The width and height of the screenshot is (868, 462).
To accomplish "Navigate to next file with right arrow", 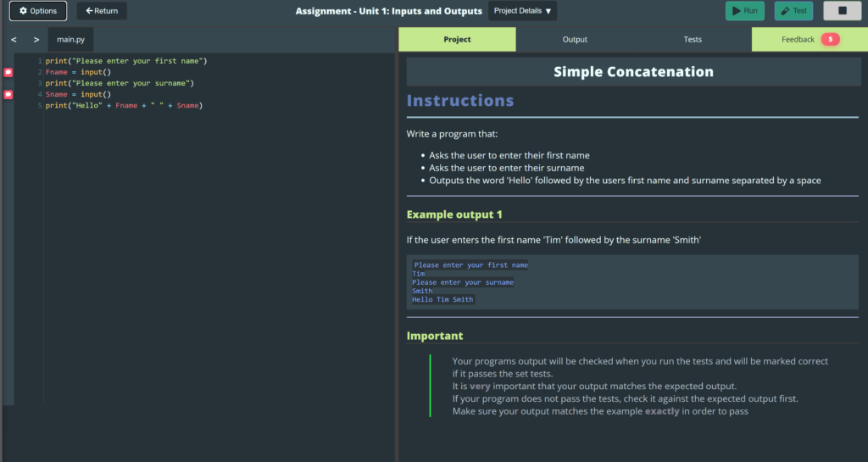I will (36, 40).
